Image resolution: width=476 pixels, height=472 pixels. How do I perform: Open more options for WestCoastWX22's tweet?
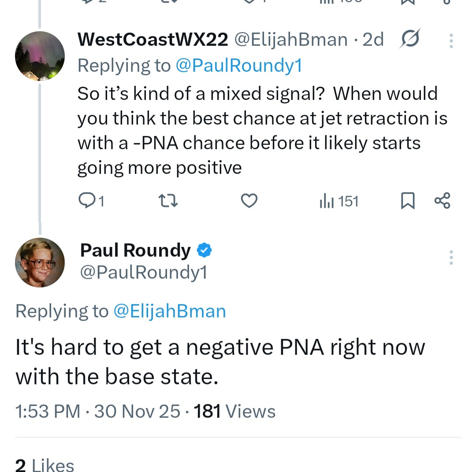pos(451,41)
